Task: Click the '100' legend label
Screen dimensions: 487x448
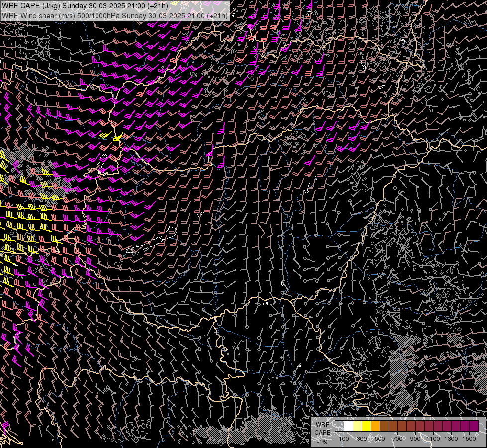Action: 344,439
